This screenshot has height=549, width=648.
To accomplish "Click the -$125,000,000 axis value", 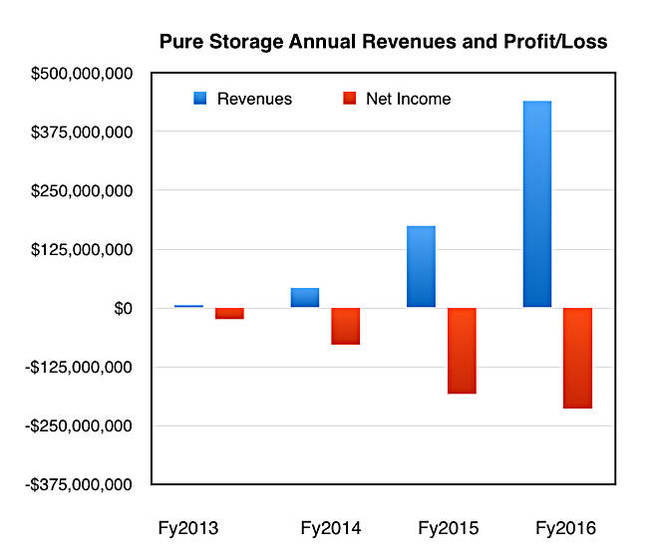I will [79, 368].
